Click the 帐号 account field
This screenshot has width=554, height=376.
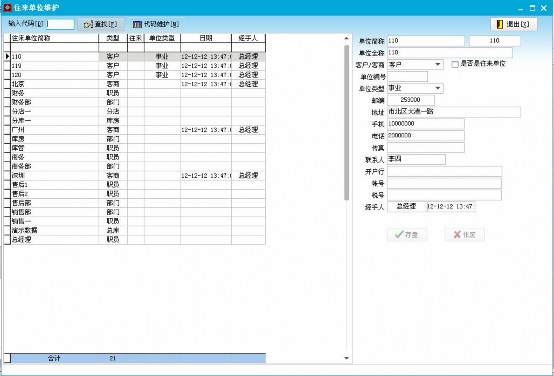[444, 183]
